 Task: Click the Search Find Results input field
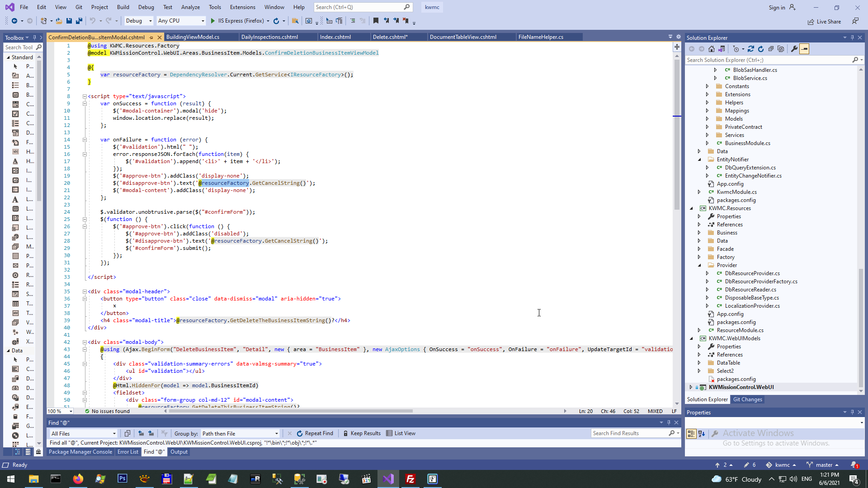coord(628,433)
